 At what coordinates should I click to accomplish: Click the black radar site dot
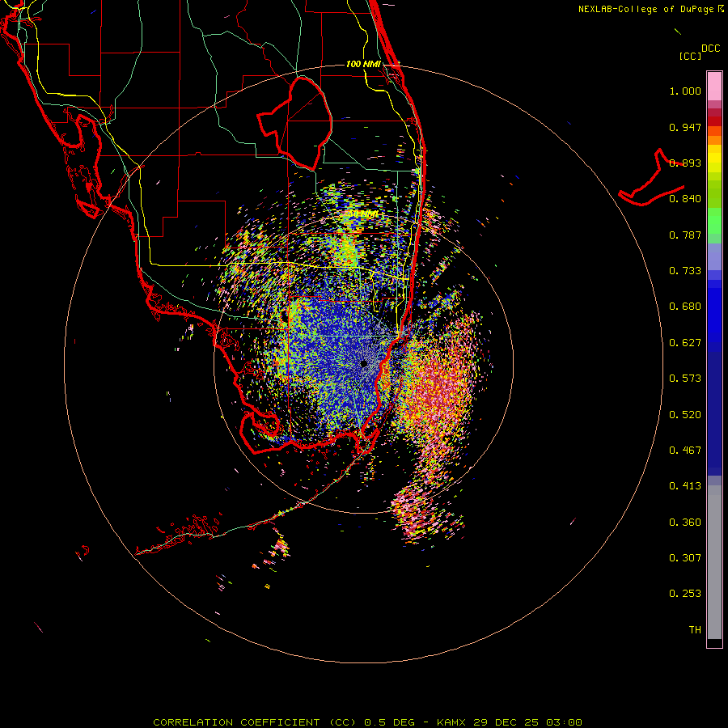point(364,364)
